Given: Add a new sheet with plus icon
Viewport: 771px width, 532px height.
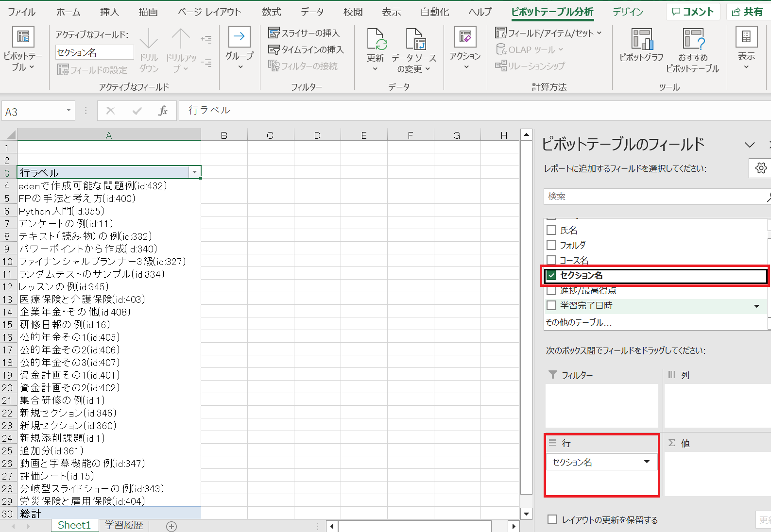Looking at the screenshot, I should (x=171, y=526).
